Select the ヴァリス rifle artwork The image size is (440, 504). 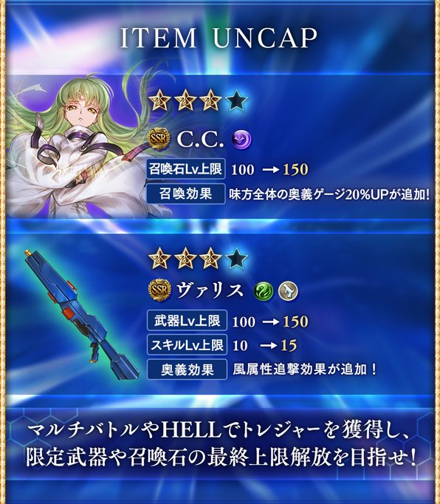tap(80, 315)
